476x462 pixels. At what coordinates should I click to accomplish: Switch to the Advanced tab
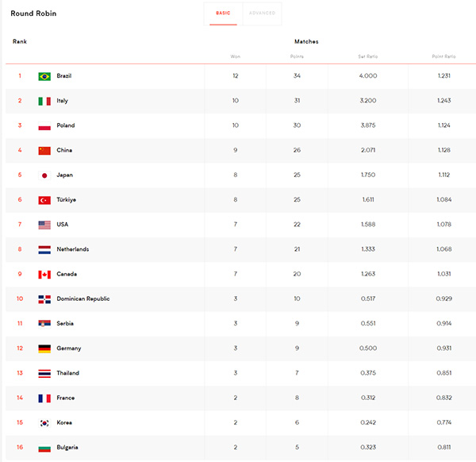click(x=263, y=13)
